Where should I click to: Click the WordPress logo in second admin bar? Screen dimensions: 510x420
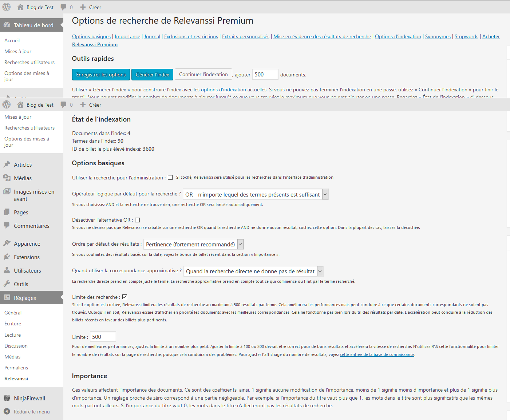point(7,104)
